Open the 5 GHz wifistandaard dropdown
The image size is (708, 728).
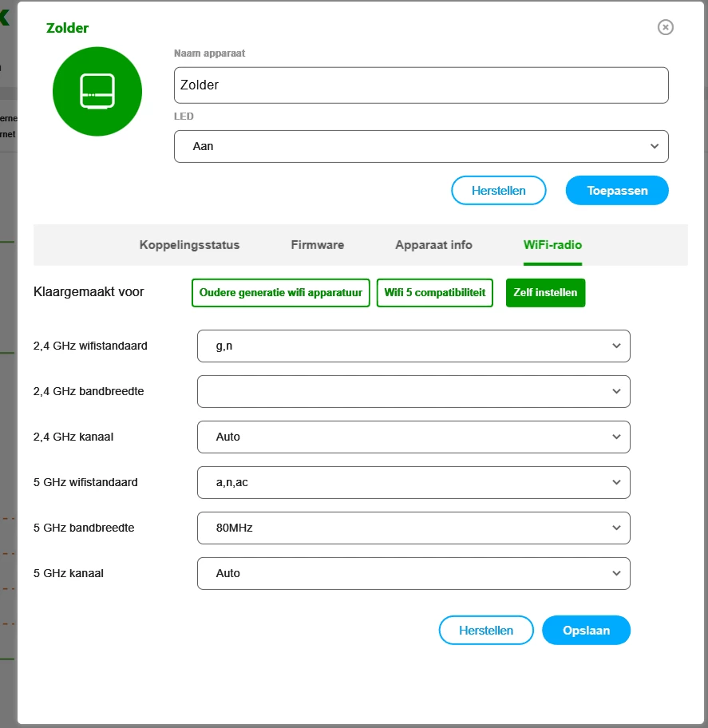tap(413, 483)
